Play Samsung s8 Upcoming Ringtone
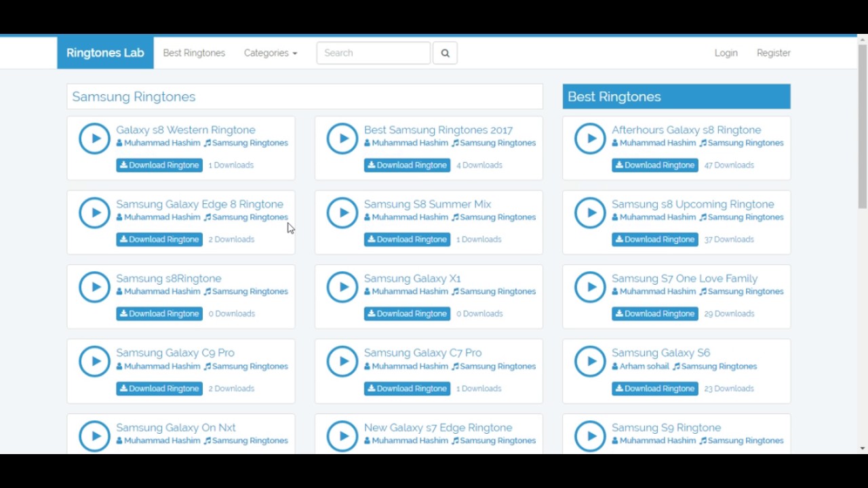The image size is (868, 488). [x=591, y=213]
